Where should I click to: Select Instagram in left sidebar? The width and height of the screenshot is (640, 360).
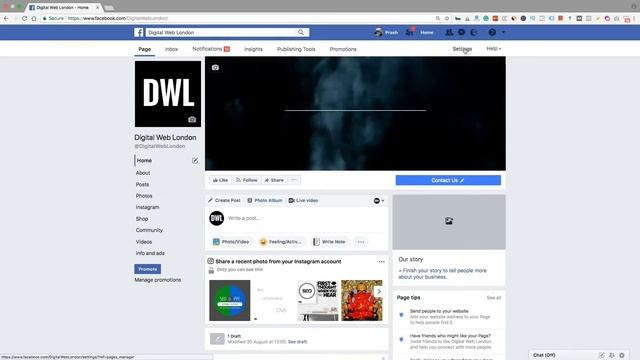click(148, 207)
